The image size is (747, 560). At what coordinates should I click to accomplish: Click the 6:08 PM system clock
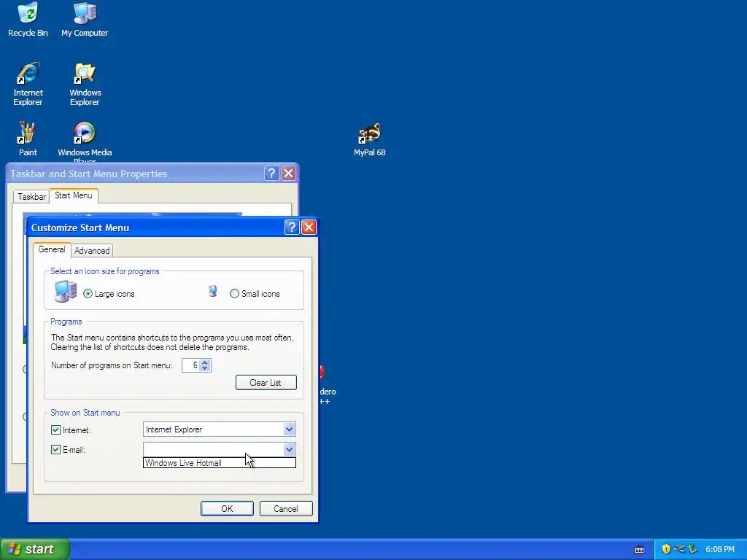[x=720, y=550]
